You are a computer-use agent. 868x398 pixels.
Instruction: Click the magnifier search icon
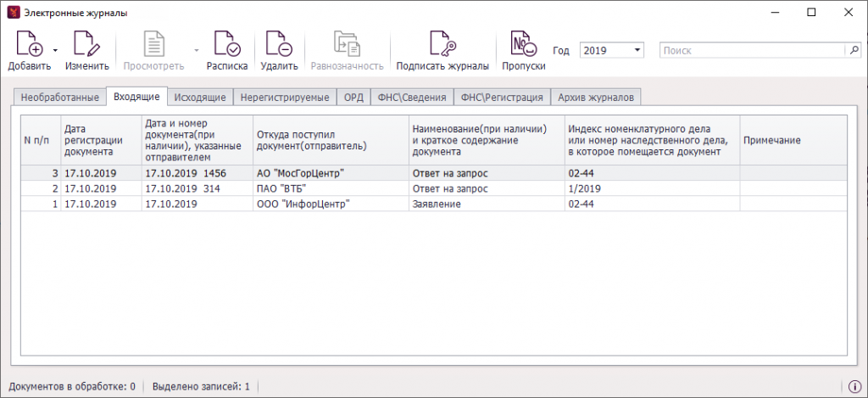point(854,50)
